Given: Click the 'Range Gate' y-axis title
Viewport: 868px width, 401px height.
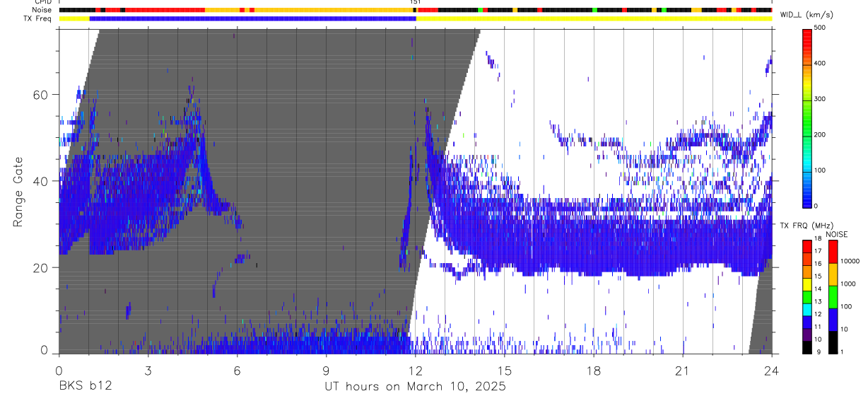Looking at the screenshot, I should [x=18, y=192].
